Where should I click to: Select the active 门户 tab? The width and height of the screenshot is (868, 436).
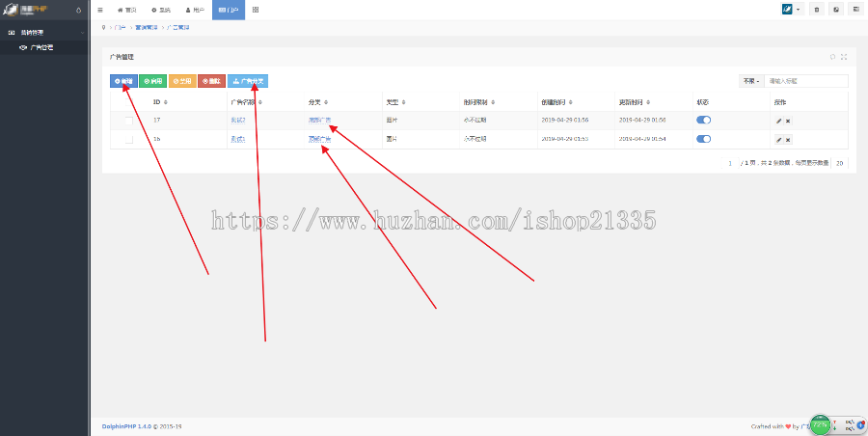[229, 10]
